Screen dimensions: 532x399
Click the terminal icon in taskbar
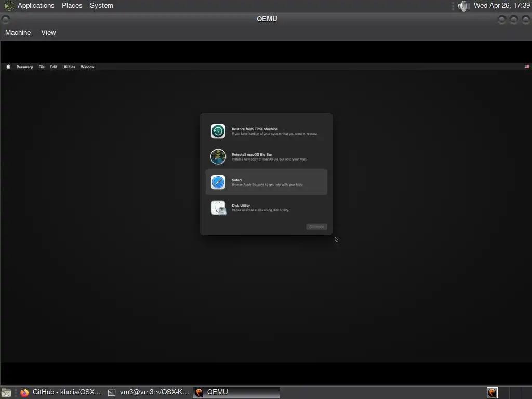click(x=112, y=393)
